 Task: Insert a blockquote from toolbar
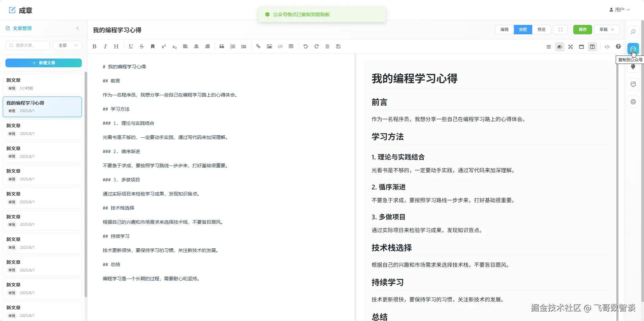tap(222, 46)
